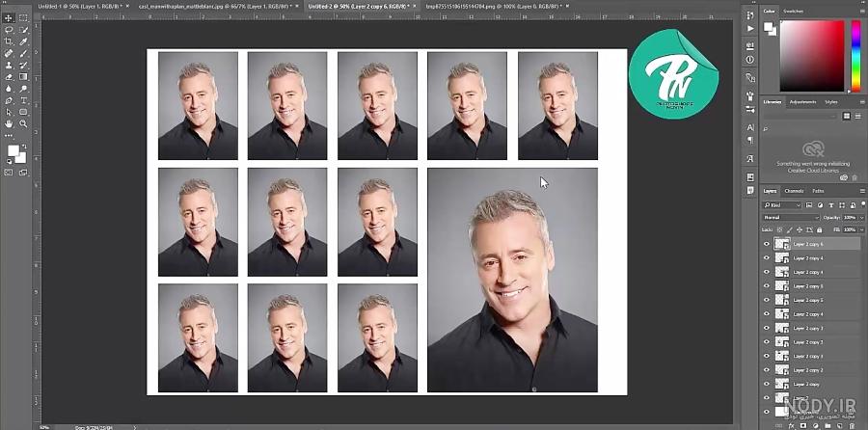Switch to the Paths tab
This screenshot has height=430, width=868.
(818, 191)
